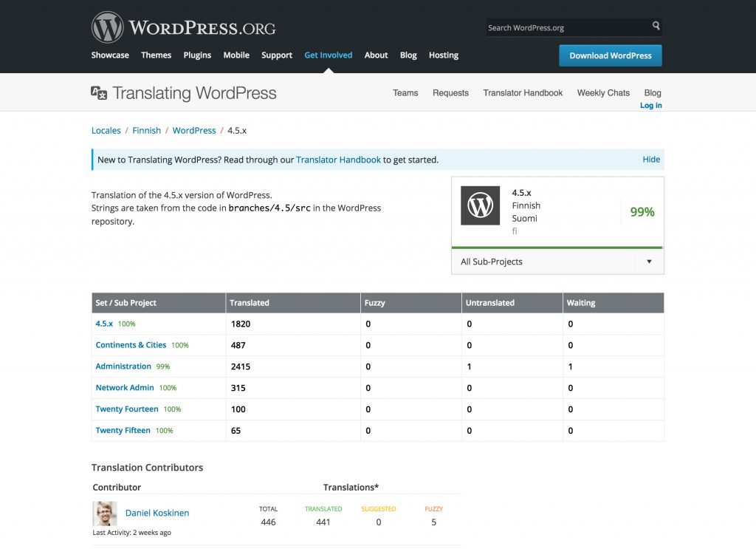
Task: Click the WordPress project logo thumbnail
Action: 480,205
